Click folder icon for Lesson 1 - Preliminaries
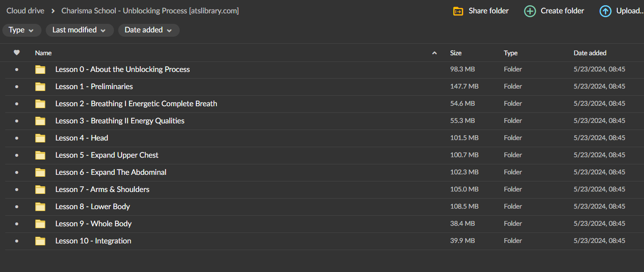This screenshot has height=272, width=644. [x=41, y=87]
